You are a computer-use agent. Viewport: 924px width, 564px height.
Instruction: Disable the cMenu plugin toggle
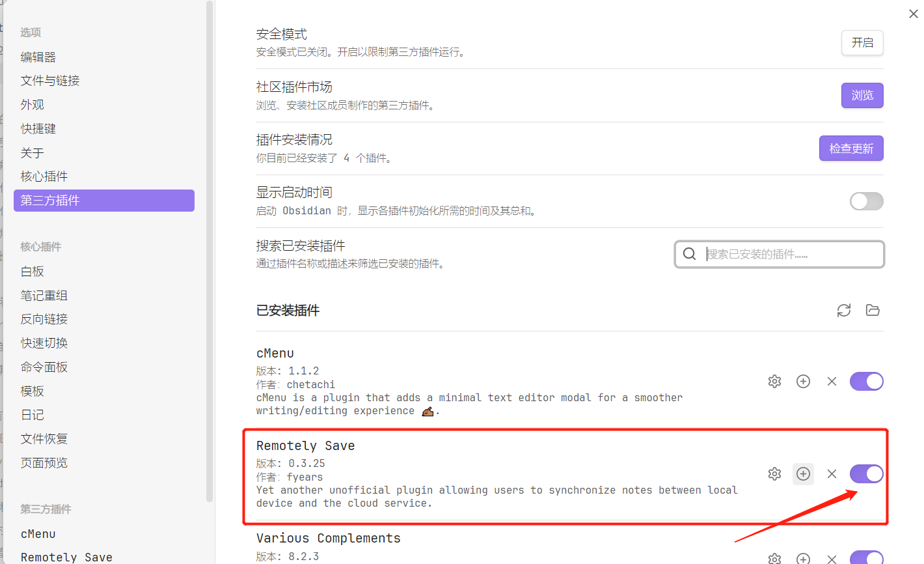866,382
